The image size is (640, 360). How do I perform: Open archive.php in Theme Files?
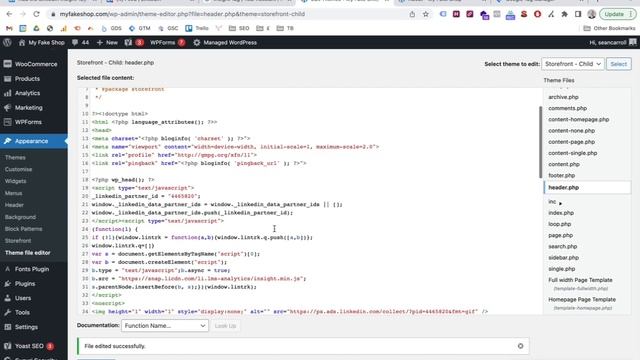(x=563, y=97)
